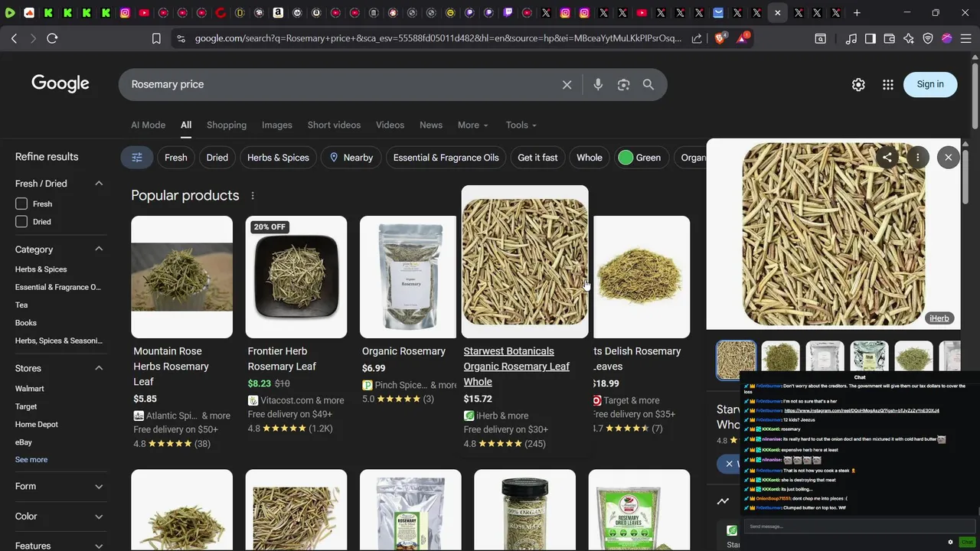The width and height of the screenshot is (980, 551).
Task: Go back using the browser back arrow
Action: point(14,38)
